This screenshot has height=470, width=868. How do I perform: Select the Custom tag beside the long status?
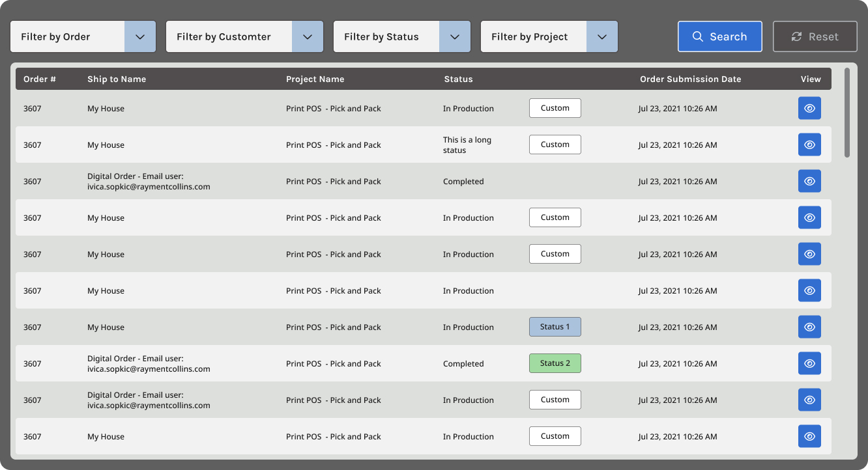tap(555, 145)
